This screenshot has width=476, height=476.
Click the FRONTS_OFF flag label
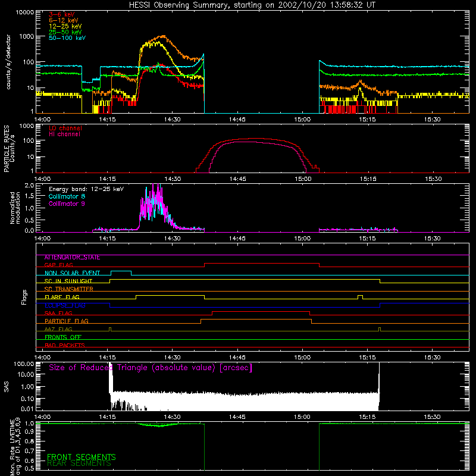(x=63, y=337)
